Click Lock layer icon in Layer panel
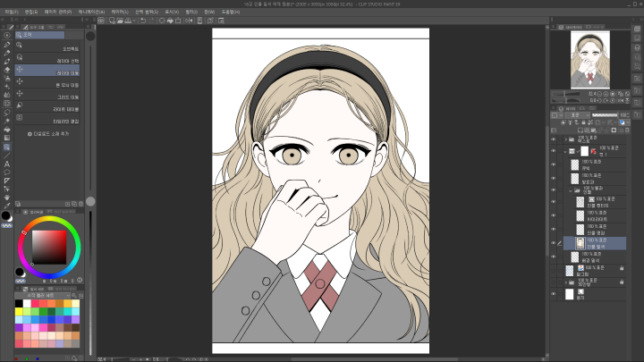Screen dimensions: 644x362 coord(583,122)
